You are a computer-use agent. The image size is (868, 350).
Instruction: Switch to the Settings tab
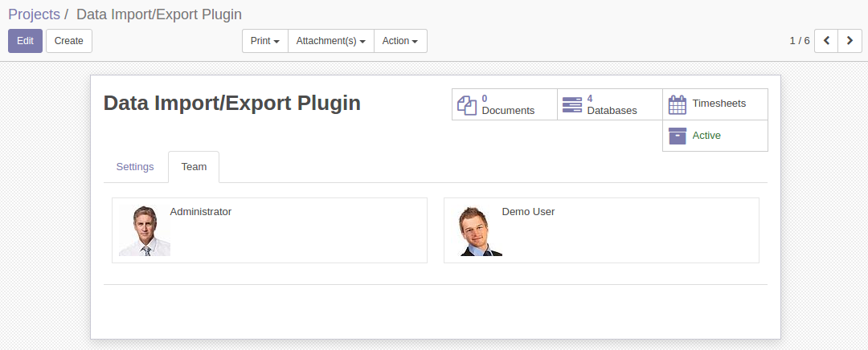(135, 167)
